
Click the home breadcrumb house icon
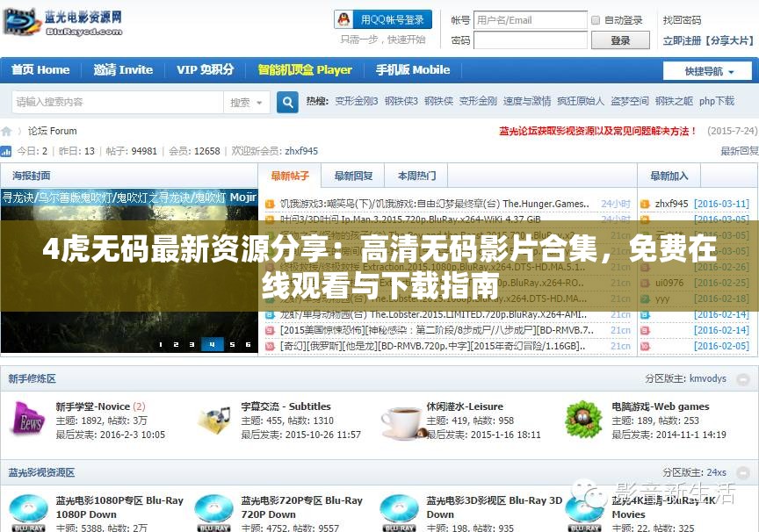(7, 130)
